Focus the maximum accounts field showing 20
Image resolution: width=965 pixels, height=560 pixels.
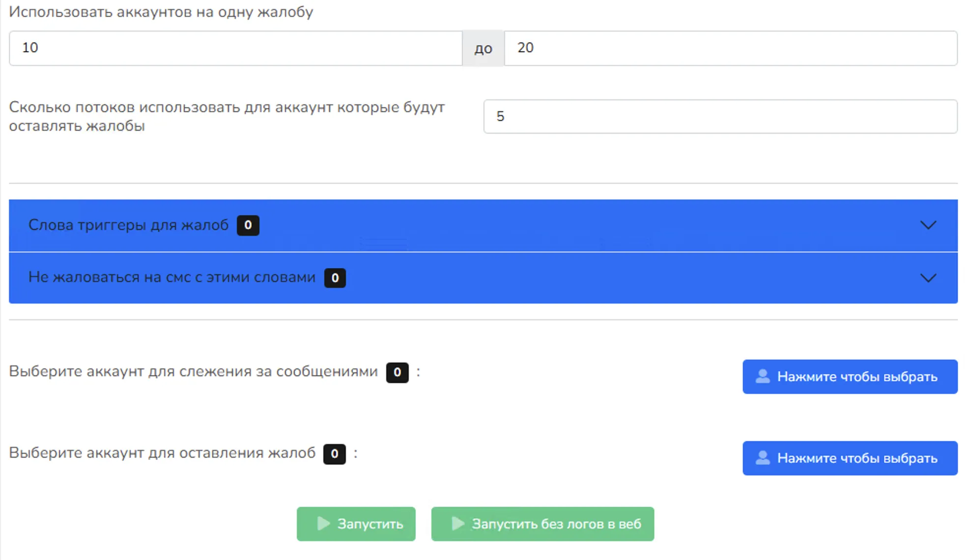(730, 48)
